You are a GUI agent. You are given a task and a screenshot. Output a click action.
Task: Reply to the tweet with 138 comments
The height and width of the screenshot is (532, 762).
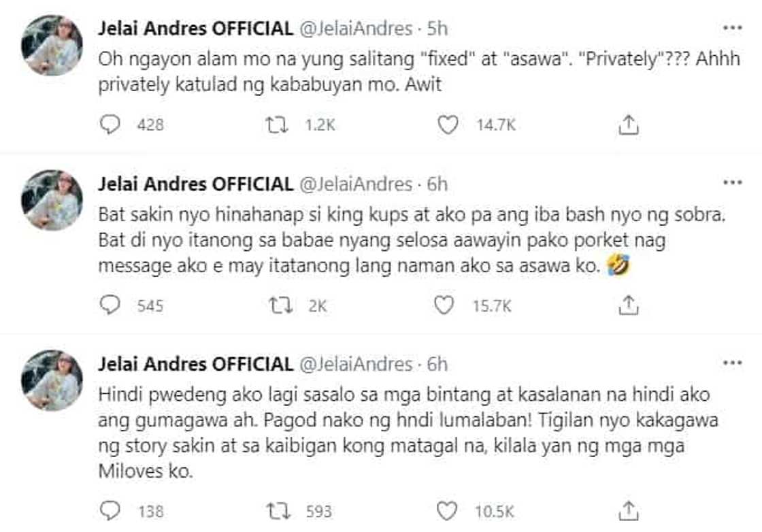click(x=110, y=510)
